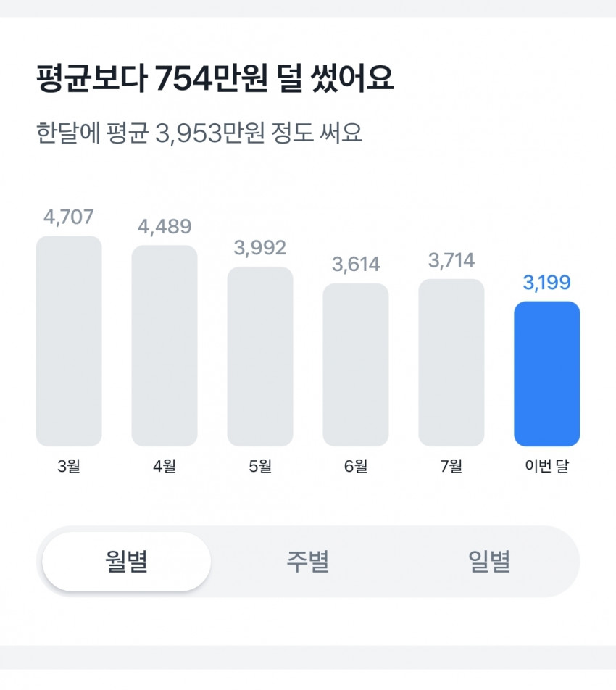
Task: Click the 3월 axis label
Action: (69, 465)
